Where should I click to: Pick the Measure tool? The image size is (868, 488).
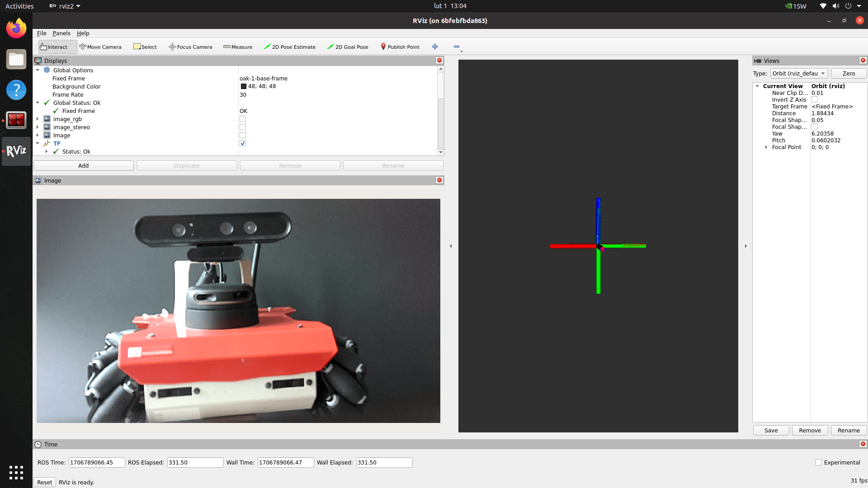tap(238, 47)
